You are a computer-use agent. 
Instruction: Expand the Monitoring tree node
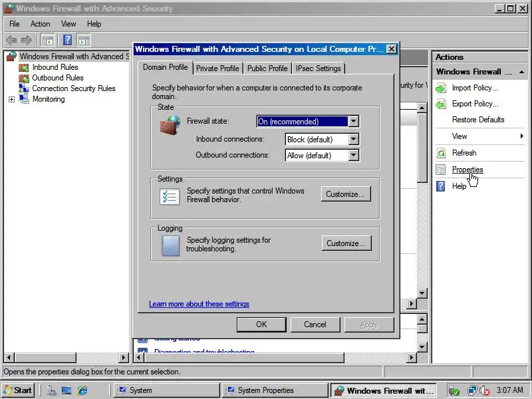(11, 99)
